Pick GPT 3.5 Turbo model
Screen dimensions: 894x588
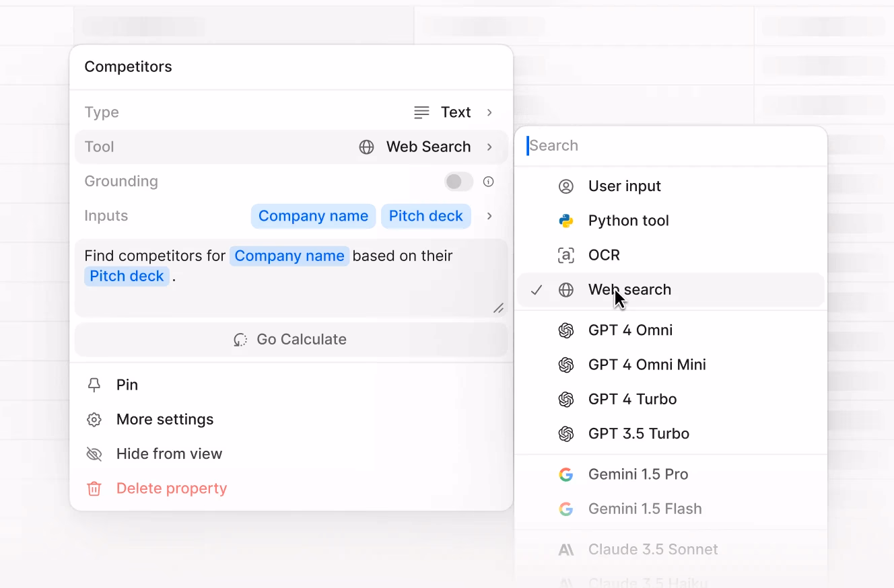point(671,434)
